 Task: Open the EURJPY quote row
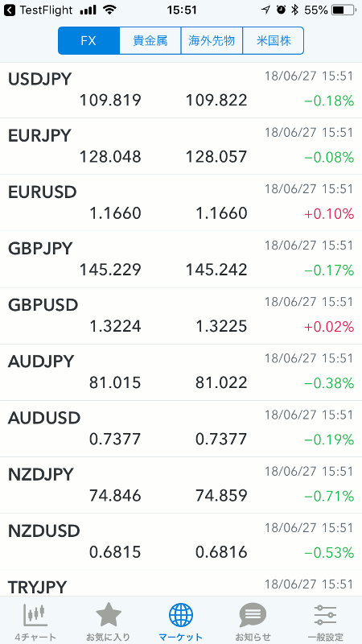click(181, 147)
